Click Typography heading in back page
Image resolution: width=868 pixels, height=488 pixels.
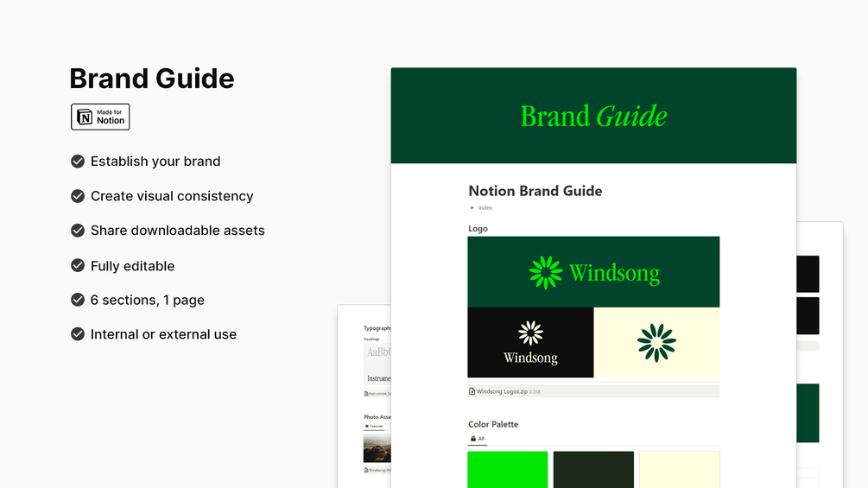click(377, 328)
